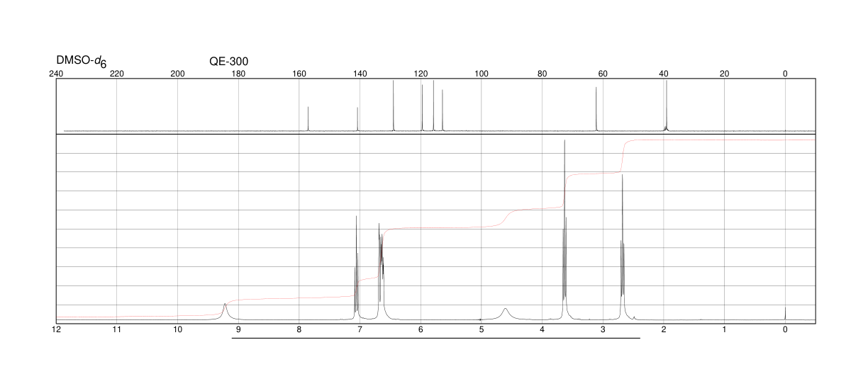The width and height of the screenshot is (868, 374).
Task: Click the 2 ppm label on proton axis
Action: 664,329
